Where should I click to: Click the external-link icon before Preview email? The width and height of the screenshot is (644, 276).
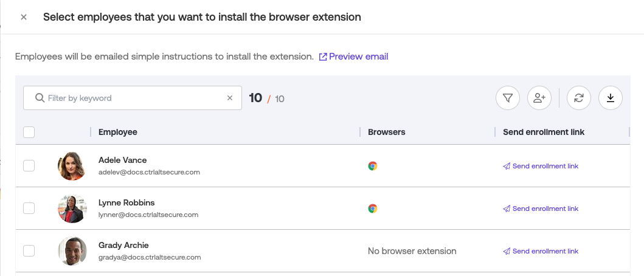pos(323,57)
